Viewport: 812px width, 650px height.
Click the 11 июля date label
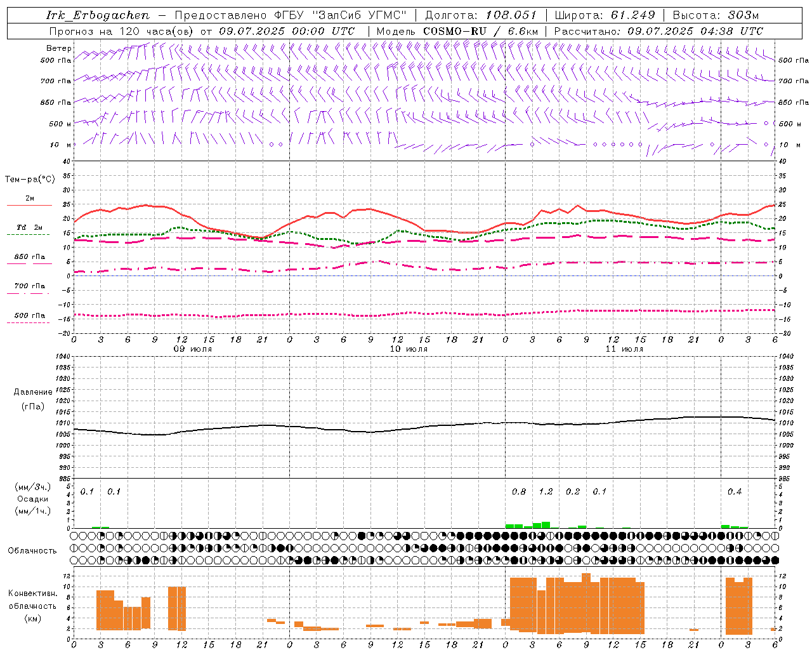click(624, 349)
